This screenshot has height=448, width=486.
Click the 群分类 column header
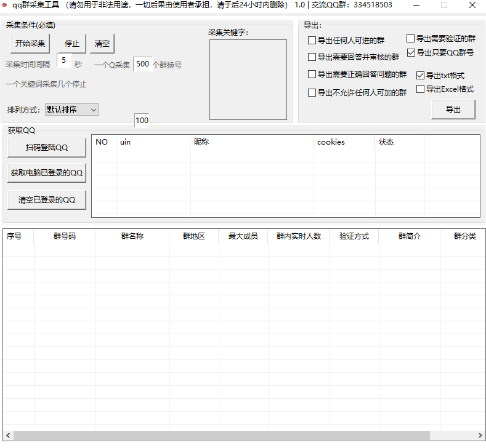point(463,236)
